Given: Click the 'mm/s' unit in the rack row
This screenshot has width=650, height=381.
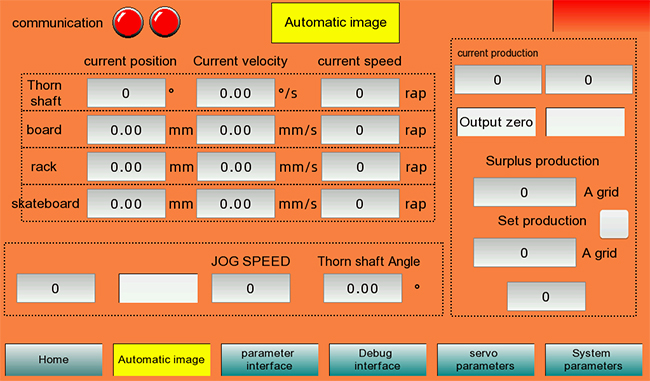Looking at the screenshot, I should click(298, 167).
